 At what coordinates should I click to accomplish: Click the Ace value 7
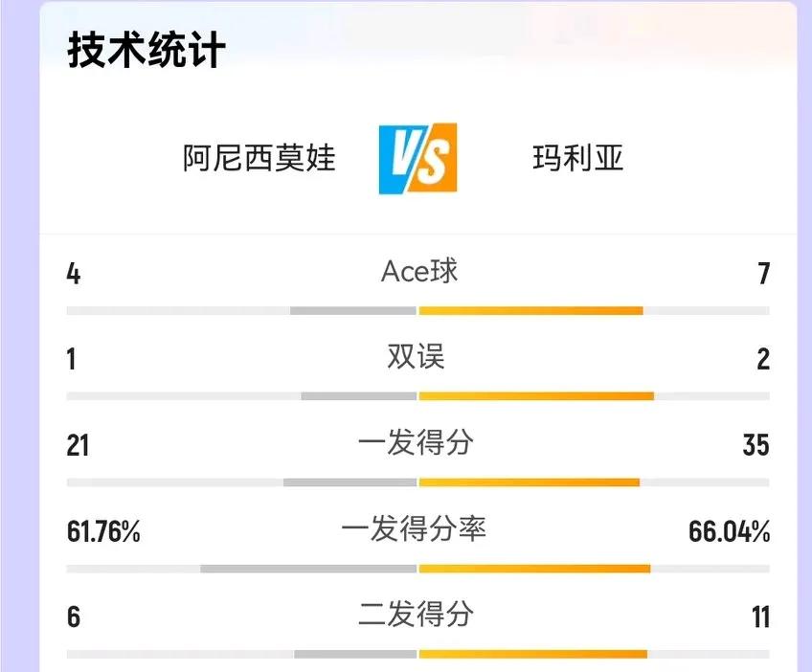(764, 274)
